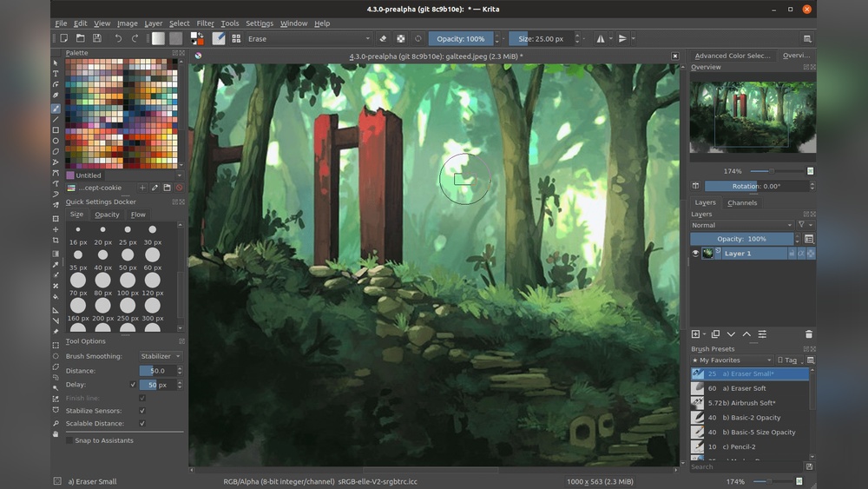Image resolution: width=868 pixels, height=489 pixels.
Task: Create a new document from toolbar
Action: [64, 38]
